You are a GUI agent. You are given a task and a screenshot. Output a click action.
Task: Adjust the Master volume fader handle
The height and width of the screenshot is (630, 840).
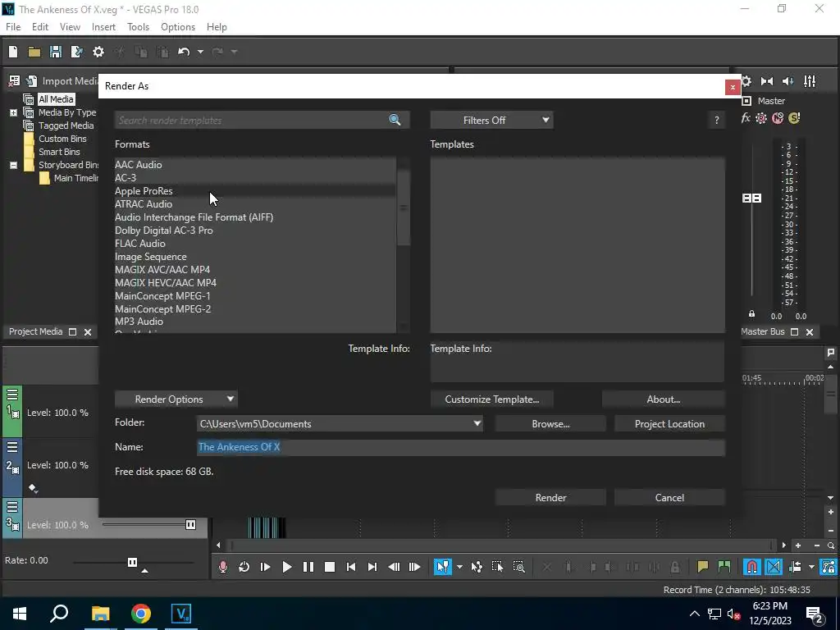point(751,199)
